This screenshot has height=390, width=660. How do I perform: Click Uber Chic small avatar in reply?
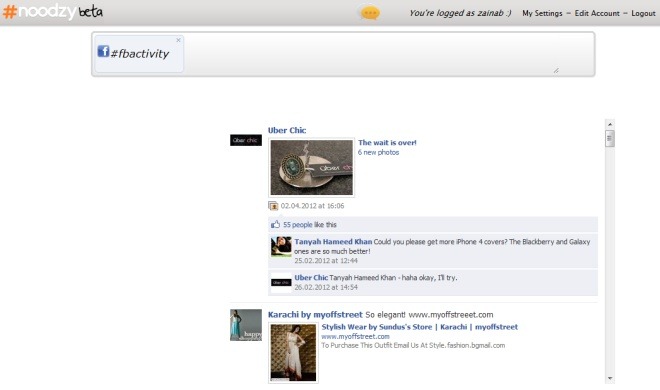pos(281,283)
